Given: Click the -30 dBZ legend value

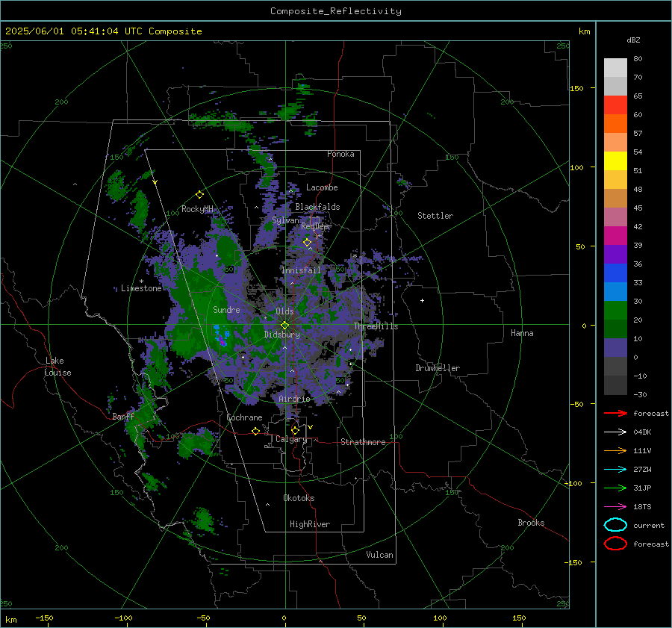Looking at the screenshot, I should (x=640, y=394).
